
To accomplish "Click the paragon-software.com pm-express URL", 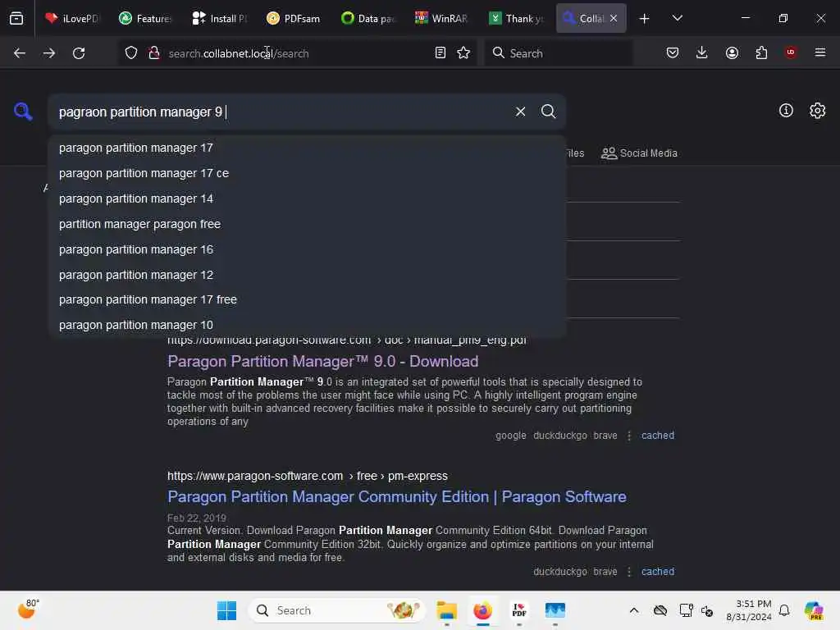I will pyautogui.click(x=307, y=476).
